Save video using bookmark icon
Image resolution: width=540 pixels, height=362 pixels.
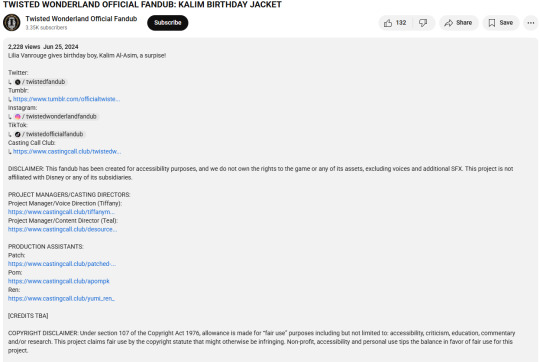(x=501, y=23)
